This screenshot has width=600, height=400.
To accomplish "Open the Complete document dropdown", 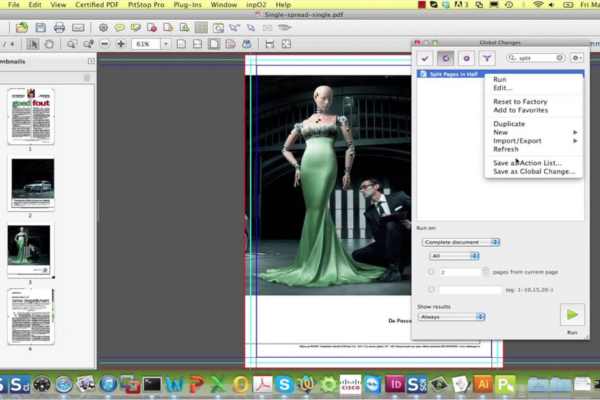I will pos(461,242).
